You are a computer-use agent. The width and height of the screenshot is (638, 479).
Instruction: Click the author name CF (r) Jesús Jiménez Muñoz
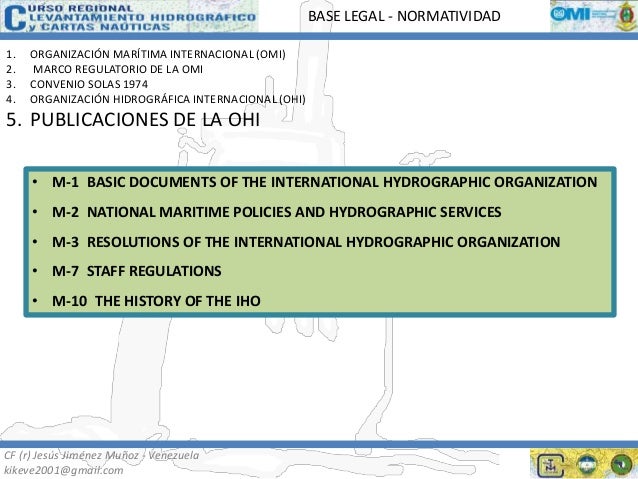tap(72, 455)
